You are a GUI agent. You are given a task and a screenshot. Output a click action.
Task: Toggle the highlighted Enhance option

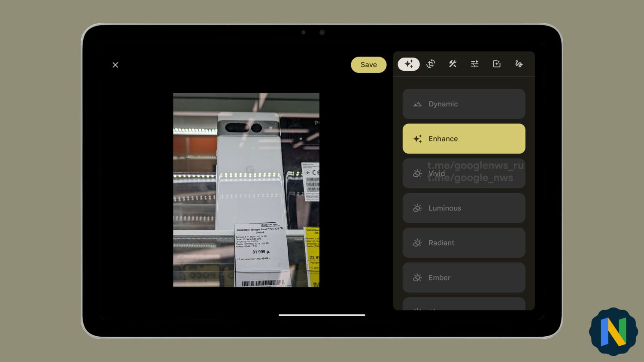point(464,139)
